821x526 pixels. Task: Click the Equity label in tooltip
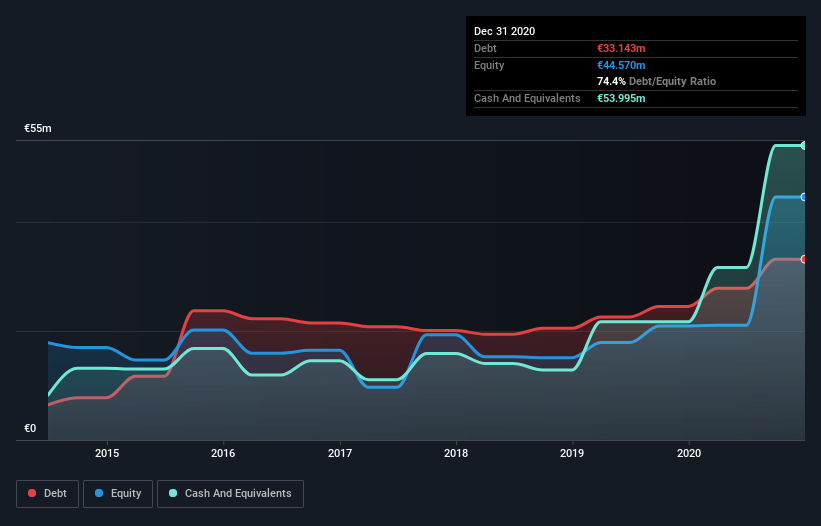tap(489, 65)
